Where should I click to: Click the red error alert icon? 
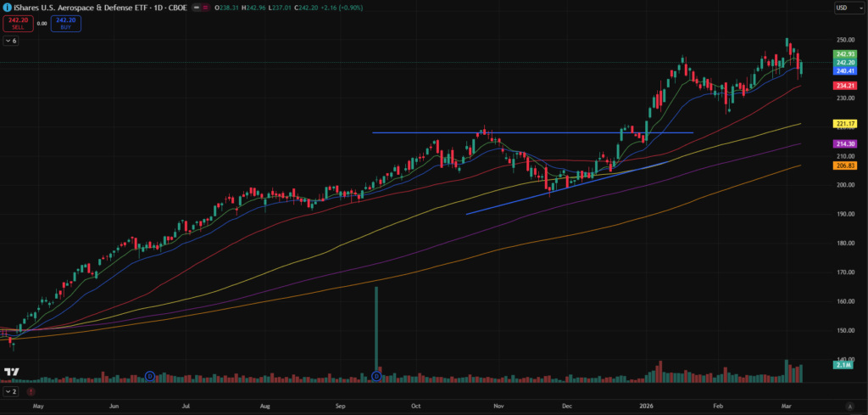[x=31, y=392]
